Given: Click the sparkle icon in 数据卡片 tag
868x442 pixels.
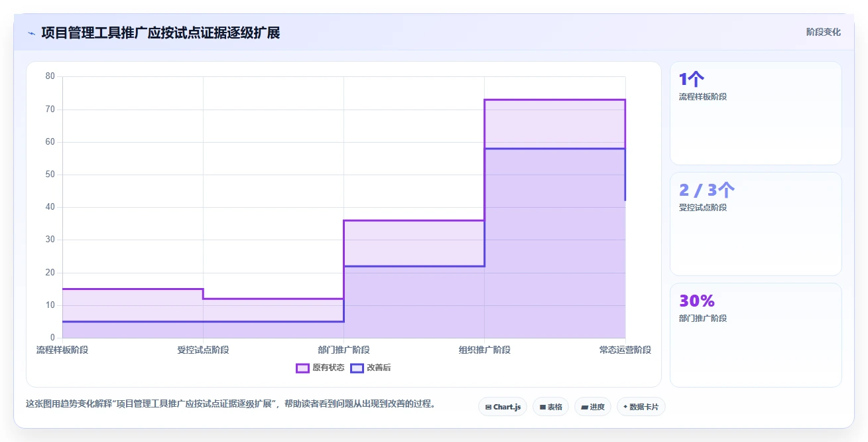Looking at the screenshot, I should pyautogui.click(x=625, y=407).
